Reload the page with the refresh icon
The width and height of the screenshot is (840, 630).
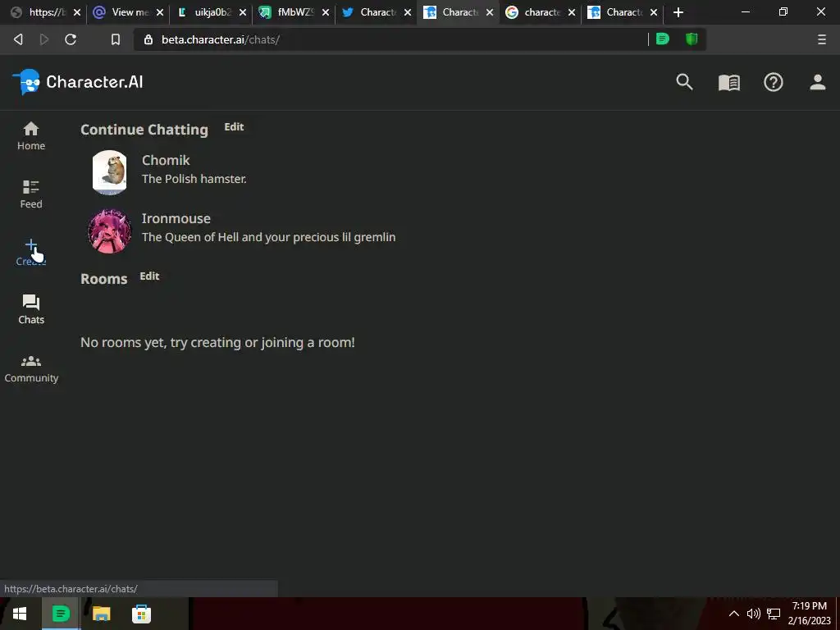[71, 39]
